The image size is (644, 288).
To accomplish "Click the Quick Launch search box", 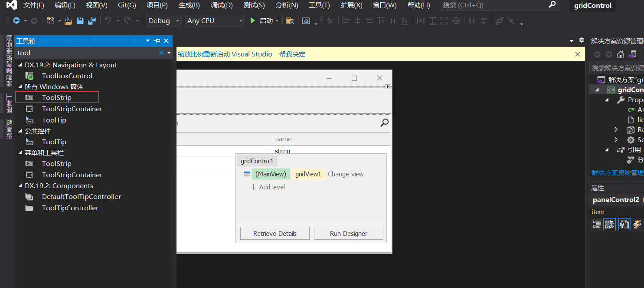I will [500, 5].
